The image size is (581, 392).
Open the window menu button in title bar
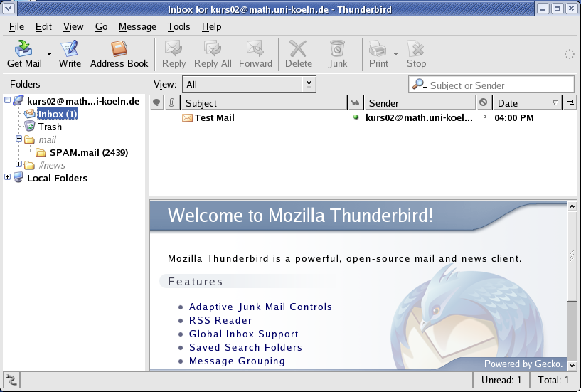click(9, 9)
